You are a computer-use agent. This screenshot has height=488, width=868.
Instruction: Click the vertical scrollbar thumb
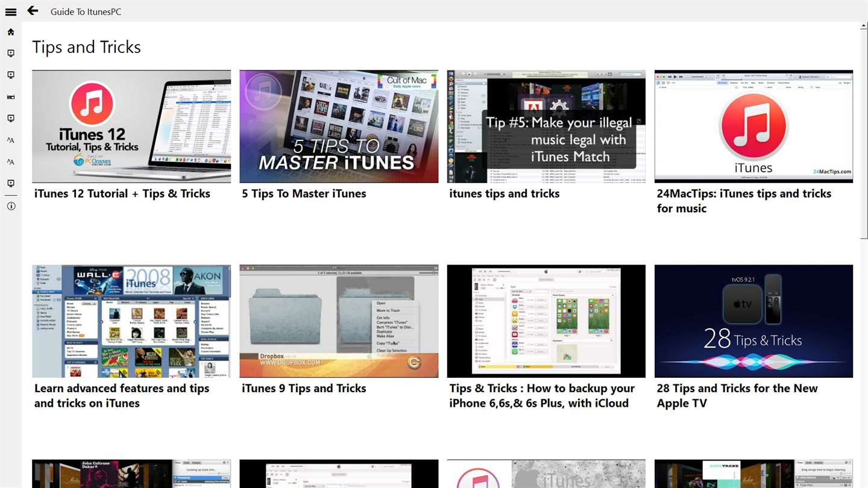tap(864, 134)
